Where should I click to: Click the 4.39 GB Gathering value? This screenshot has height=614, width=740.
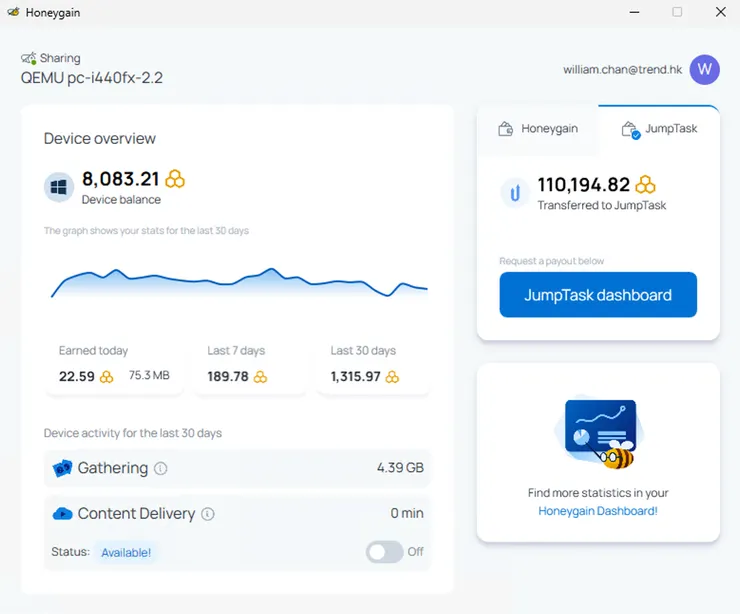coord(400,468)
